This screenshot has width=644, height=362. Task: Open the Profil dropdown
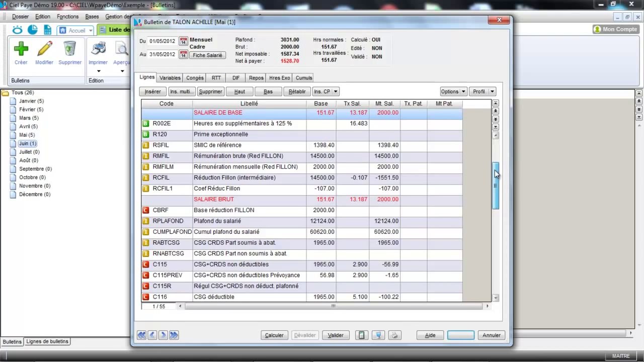(x=482, y=92)
